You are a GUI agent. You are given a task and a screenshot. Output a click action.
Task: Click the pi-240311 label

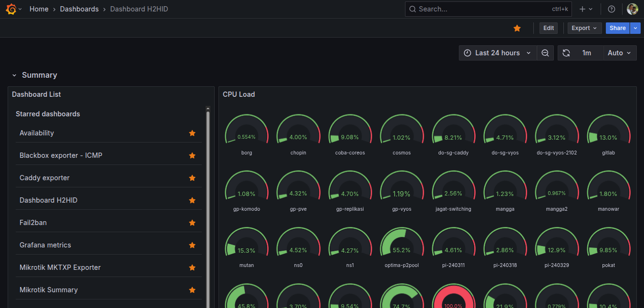(453, 265)
